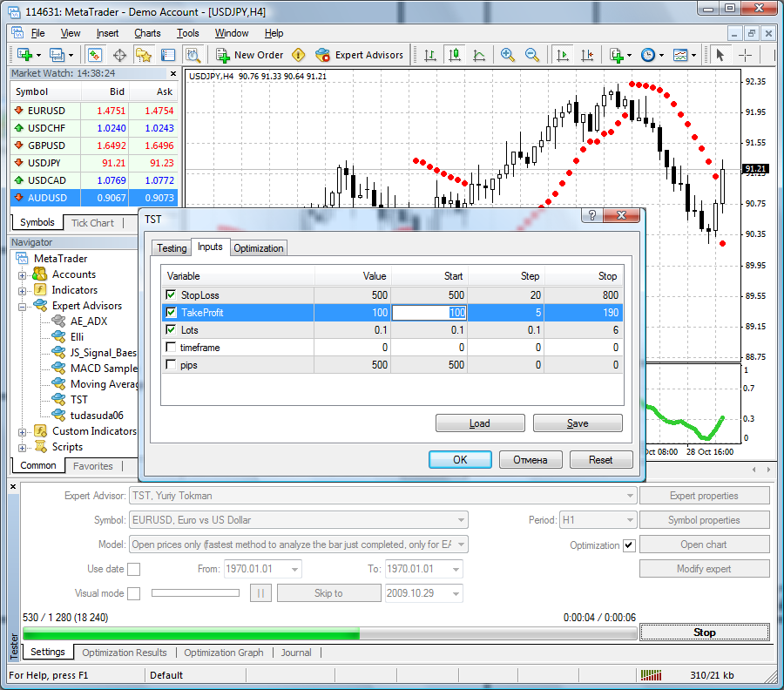Open the Tools menu
Viewport: 784px width, 690px height.
coord(187,33)
